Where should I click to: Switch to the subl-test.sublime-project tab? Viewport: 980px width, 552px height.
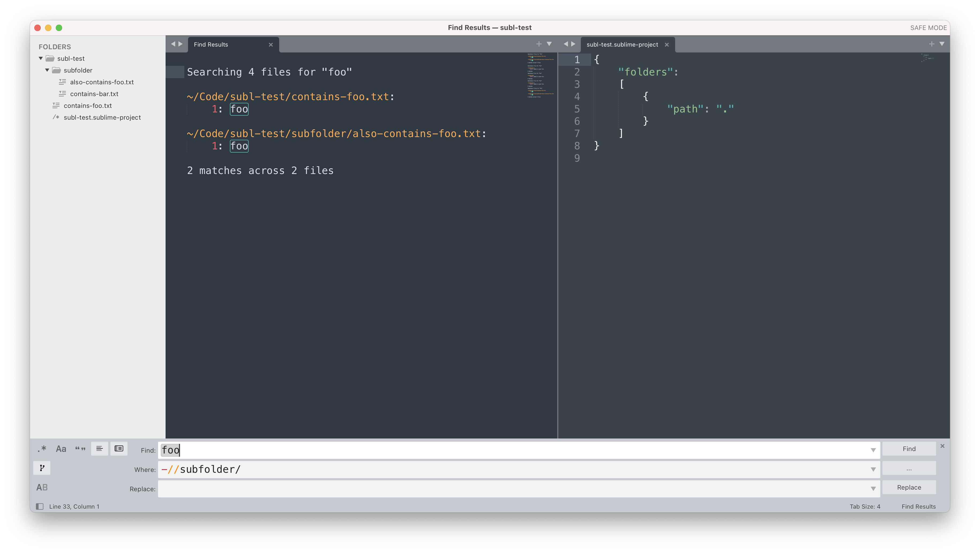[622, 44]
